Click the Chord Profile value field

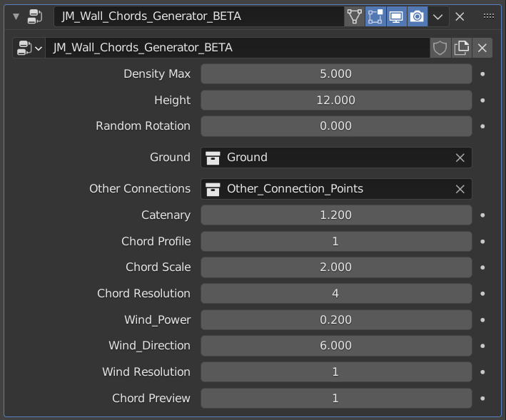336,242
